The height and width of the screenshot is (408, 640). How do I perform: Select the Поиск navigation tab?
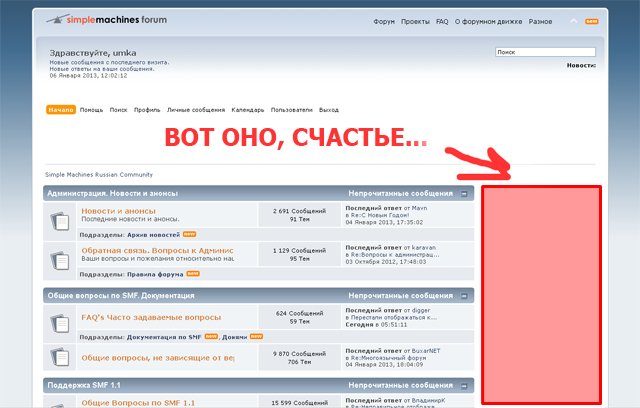click(x=118, y=110)
